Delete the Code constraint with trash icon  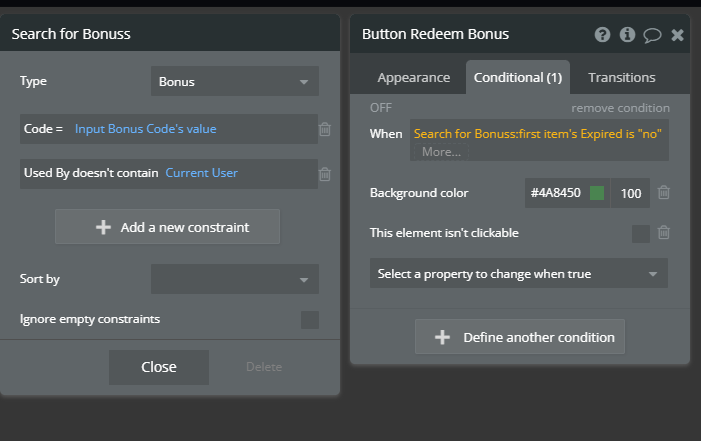click(325, 129)
